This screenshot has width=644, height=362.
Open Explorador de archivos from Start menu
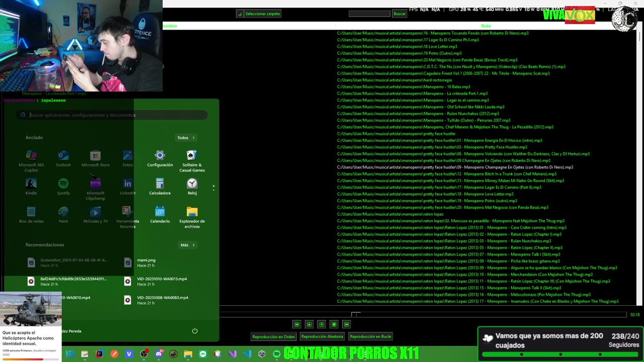pyautogui.click(x=192, y=217)
